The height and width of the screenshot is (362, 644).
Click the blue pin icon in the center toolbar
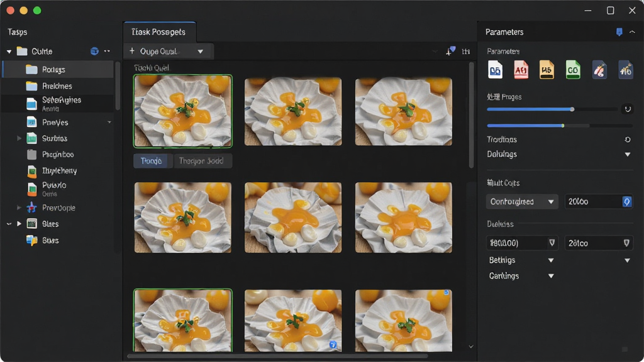point(450,52)
